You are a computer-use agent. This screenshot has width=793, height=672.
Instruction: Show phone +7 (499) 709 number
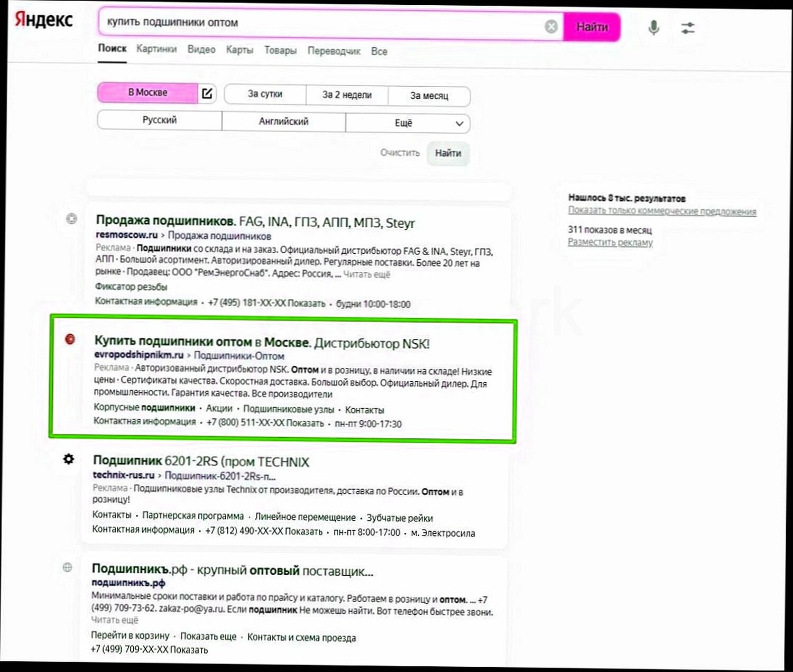point(149,649)
